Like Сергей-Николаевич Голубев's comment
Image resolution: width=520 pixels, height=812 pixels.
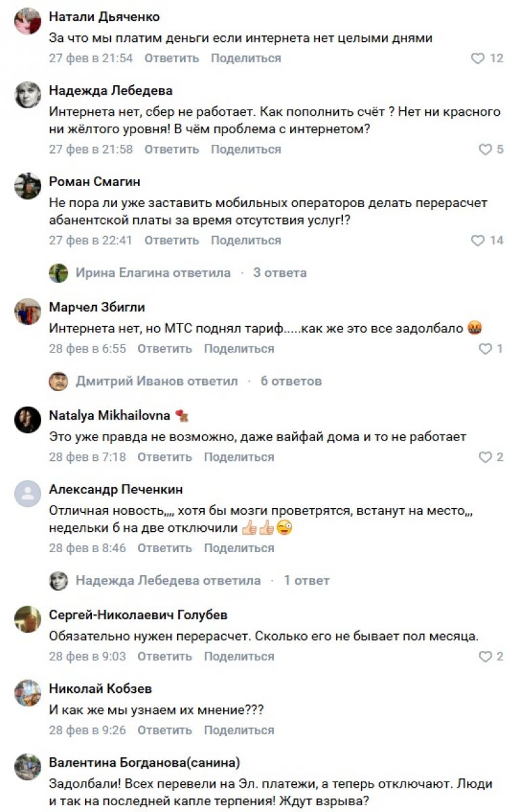485,657
